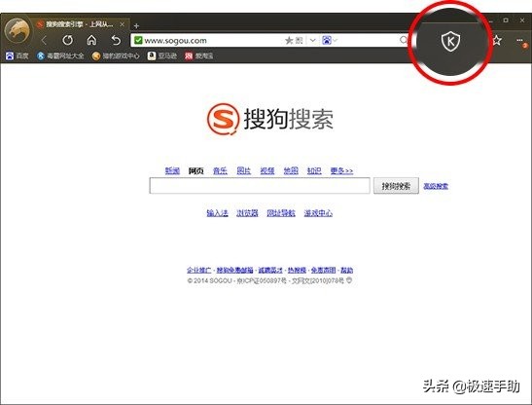Click the Cheetah browser logo avatar
The width and height of the screenshot is (532, 405).
(x=17, y=30)
